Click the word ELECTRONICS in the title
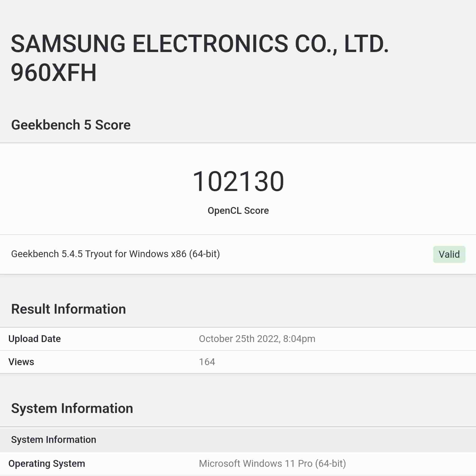This screenshot has height=476, width=476. coord(210,44)
